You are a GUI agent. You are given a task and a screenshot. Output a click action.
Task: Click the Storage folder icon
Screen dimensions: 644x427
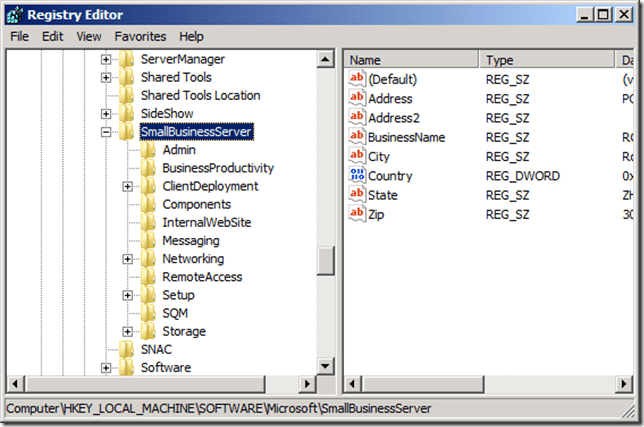(x=148, y=331)
